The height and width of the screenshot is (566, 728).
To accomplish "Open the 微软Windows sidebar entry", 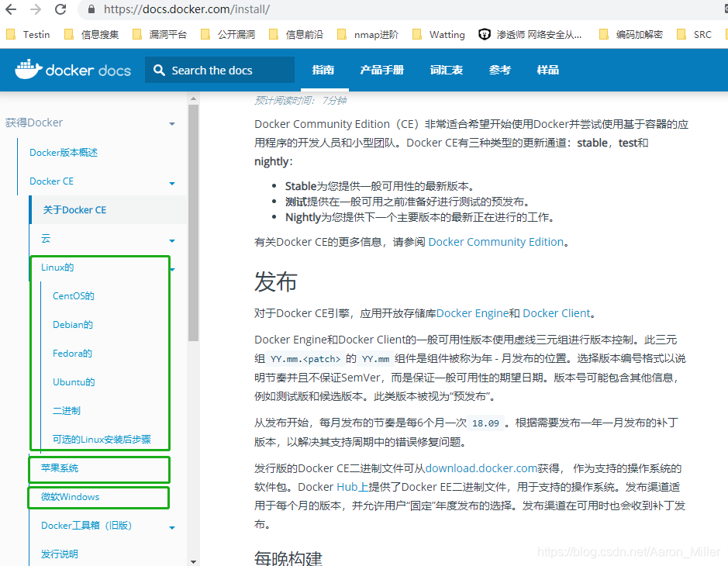I will (70, 497).
